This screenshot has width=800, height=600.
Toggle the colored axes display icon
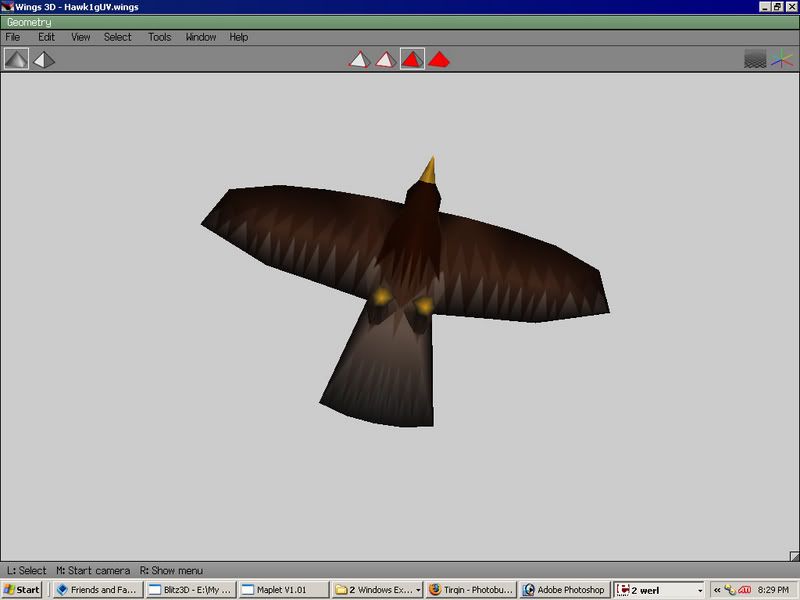(782, 59)
